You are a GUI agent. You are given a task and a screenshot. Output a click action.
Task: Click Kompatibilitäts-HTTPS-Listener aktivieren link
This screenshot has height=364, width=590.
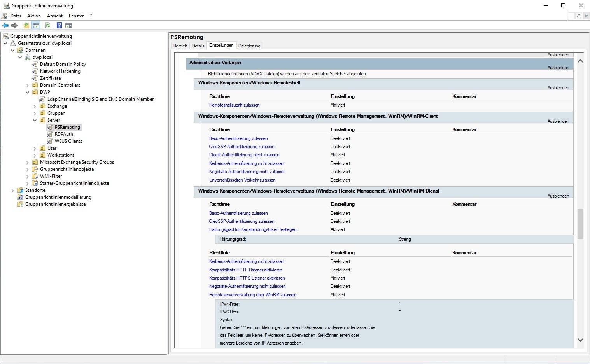coord(247,278)
